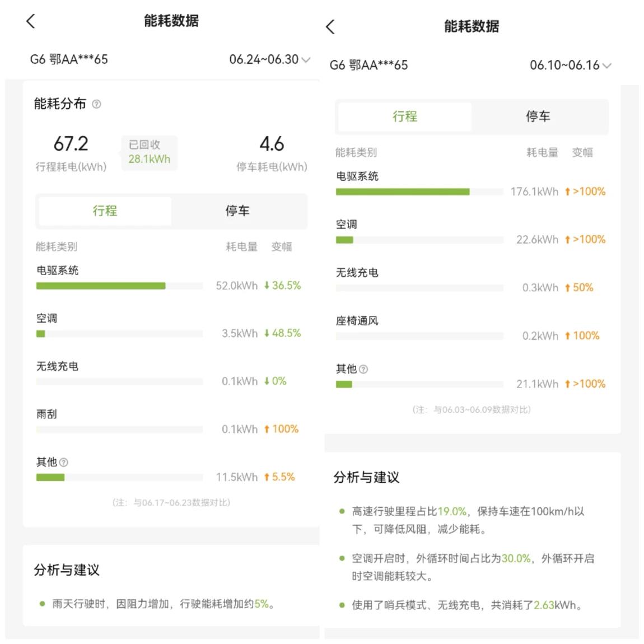
Task: Tap question icon next to right 其他
Action: (363, 369)
